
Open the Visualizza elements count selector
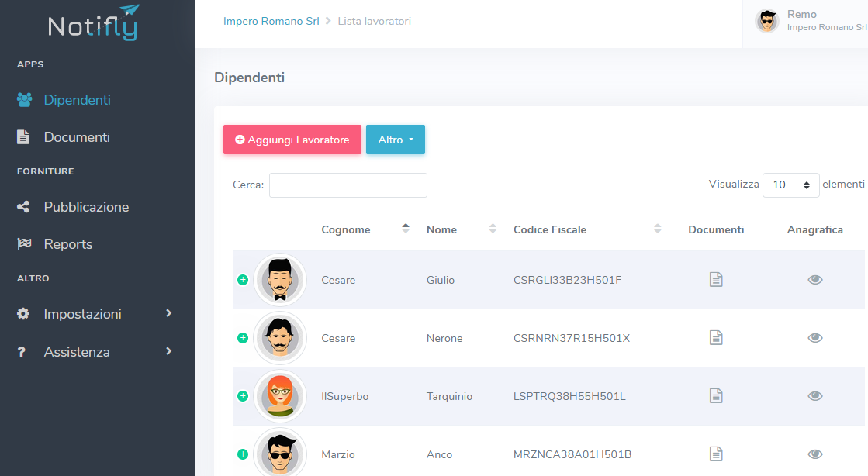click(x=790, y=185)
